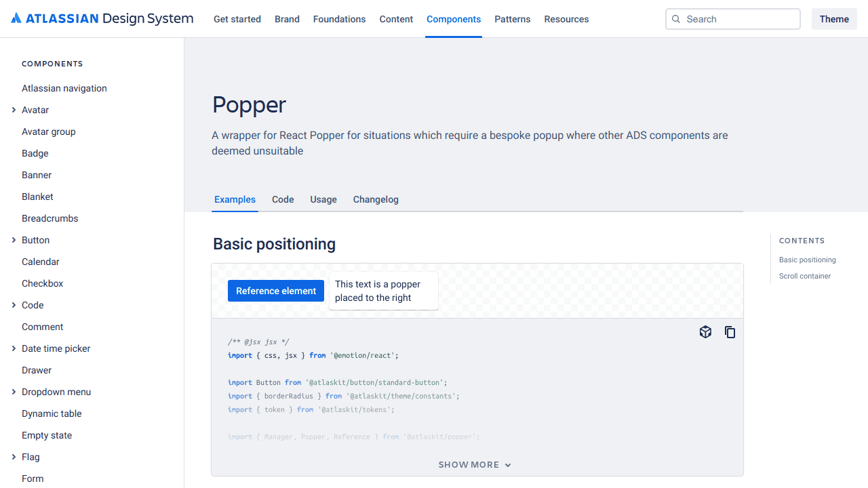This screenshot has width=868, height=488.
Task: Open Avatar in sidebar
Action: tap(35, 110)
